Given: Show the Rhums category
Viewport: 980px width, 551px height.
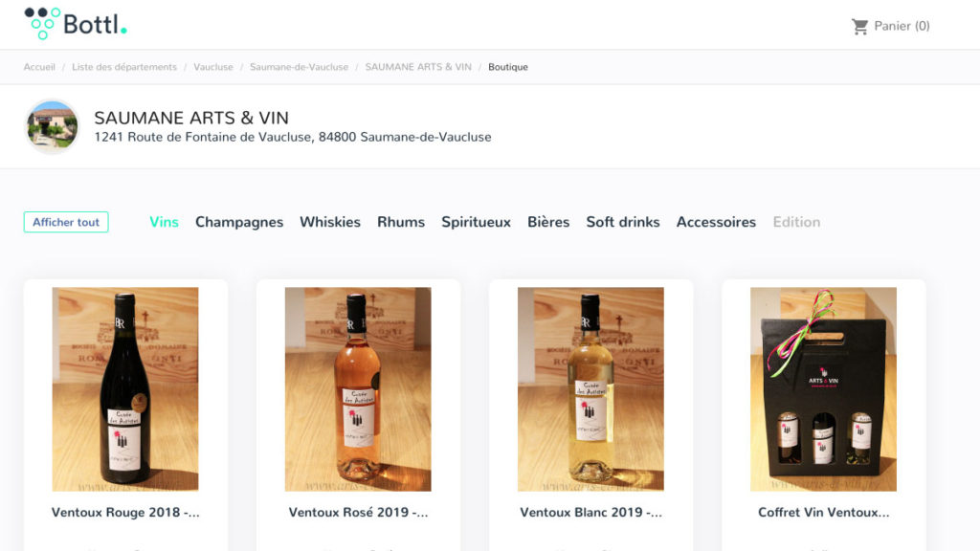Looking at the screenshot, I should tap(401, 222).
